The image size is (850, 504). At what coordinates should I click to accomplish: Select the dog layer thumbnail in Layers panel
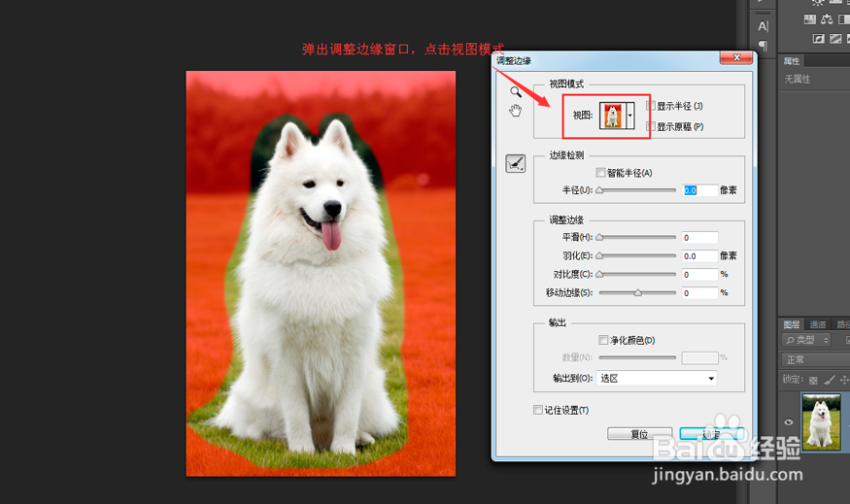point(821,421)
